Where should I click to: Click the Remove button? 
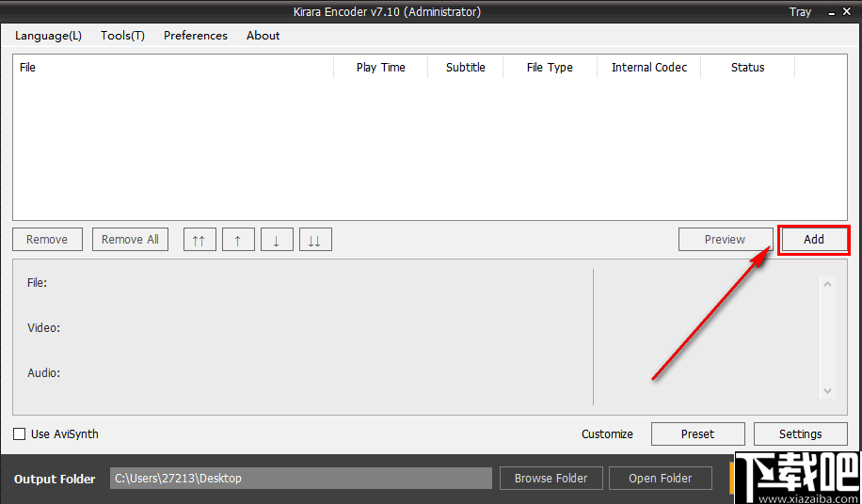47,240
